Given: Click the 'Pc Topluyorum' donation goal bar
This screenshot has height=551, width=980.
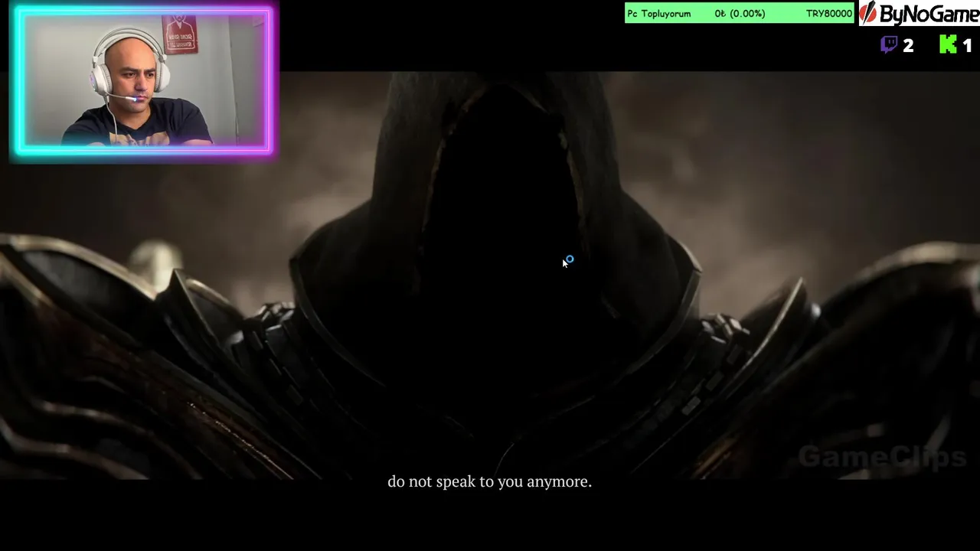Looking at the screenshot, I should pyautogui.click(x=739, y=13).
